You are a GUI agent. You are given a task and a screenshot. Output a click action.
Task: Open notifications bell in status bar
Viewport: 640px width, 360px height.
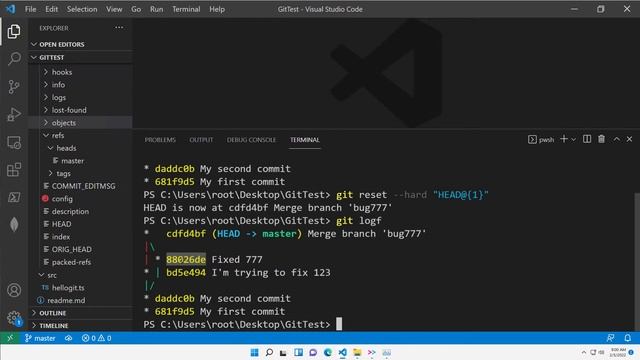pyautogui.click(x=627, y=338)
